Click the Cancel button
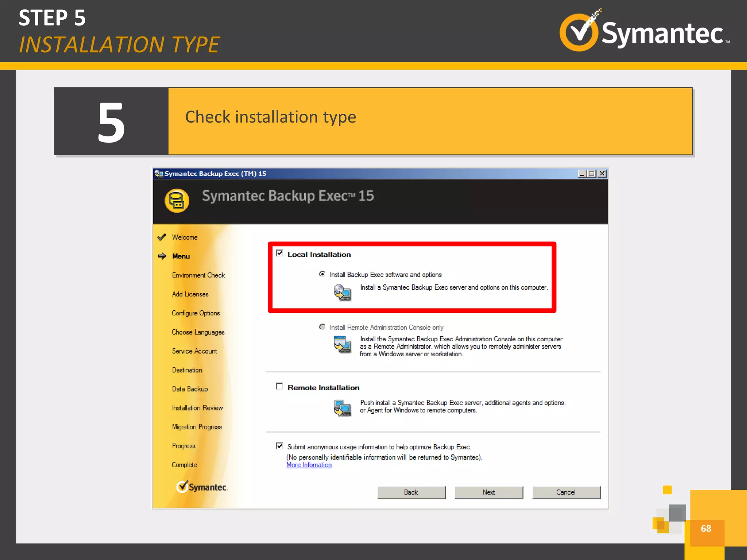Screen dimensions: 747x560 [566, 492]
